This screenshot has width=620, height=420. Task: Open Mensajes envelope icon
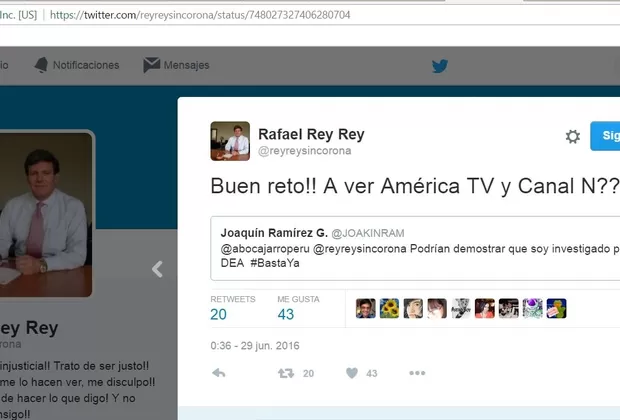[151, 65]
